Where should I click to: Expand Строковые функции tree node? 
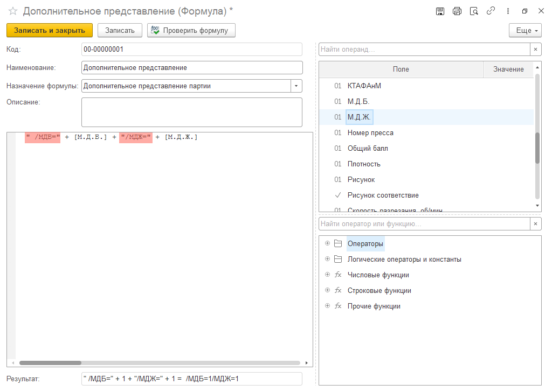tap(327, 291)
